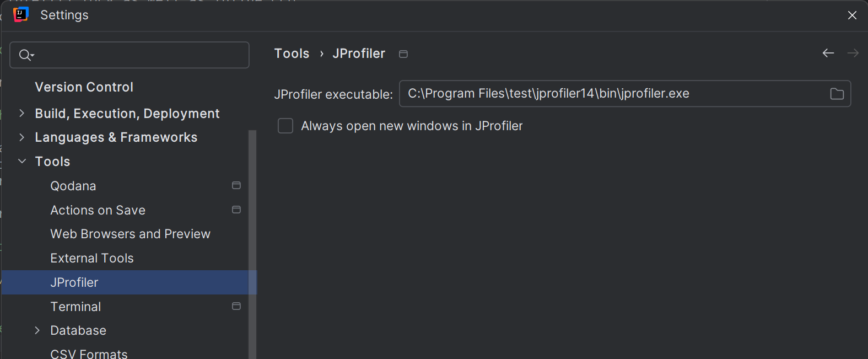The height and width of the screenshot is (359, 868).
Task: Enable Always open new windows in JProfiler
Action: (285, 126)
